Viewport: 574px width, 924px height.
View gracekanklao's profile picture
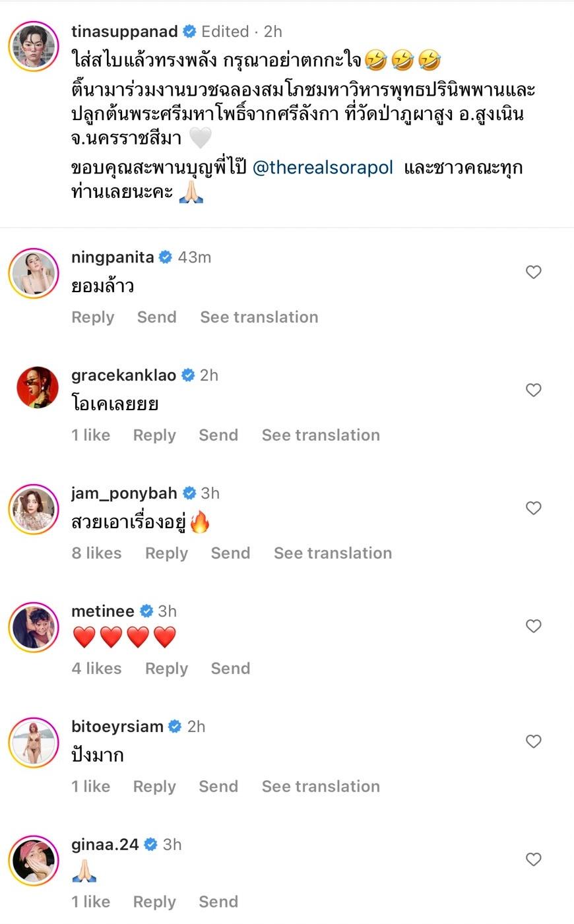point(34,390)
